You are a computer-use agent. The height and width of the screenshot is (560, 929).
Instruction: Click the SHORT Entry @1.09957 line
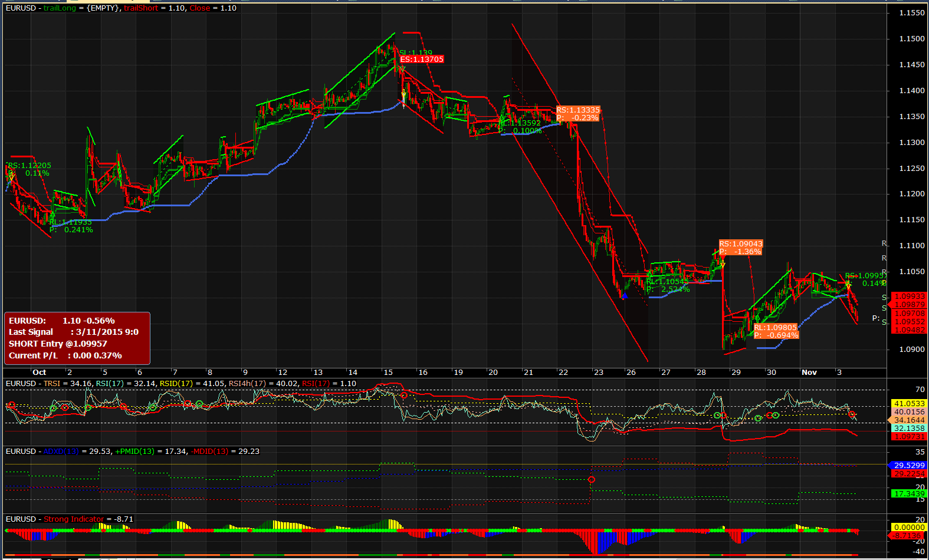tap(58, 344)
